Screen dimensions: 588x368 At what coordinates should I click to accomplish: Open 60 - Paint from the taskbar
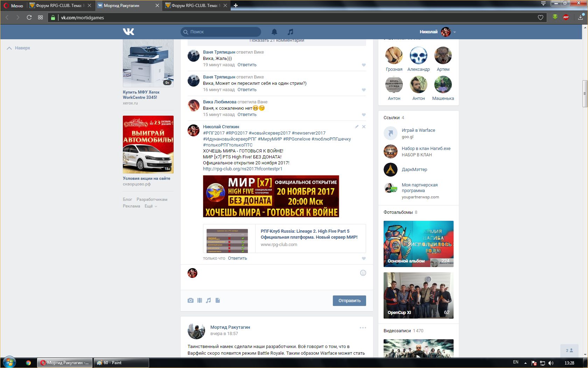click(x=121, y=363)
